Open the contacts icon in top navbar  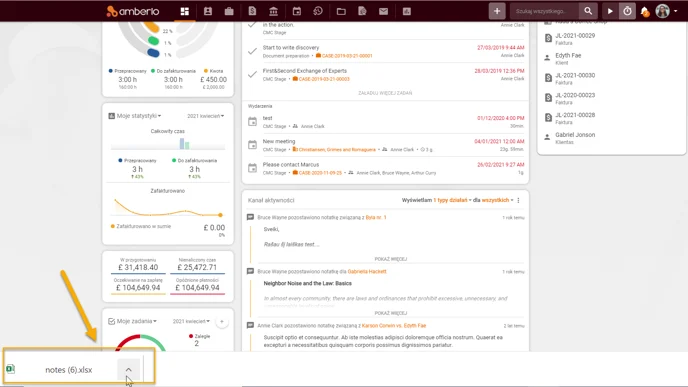(x=208, y=11)
